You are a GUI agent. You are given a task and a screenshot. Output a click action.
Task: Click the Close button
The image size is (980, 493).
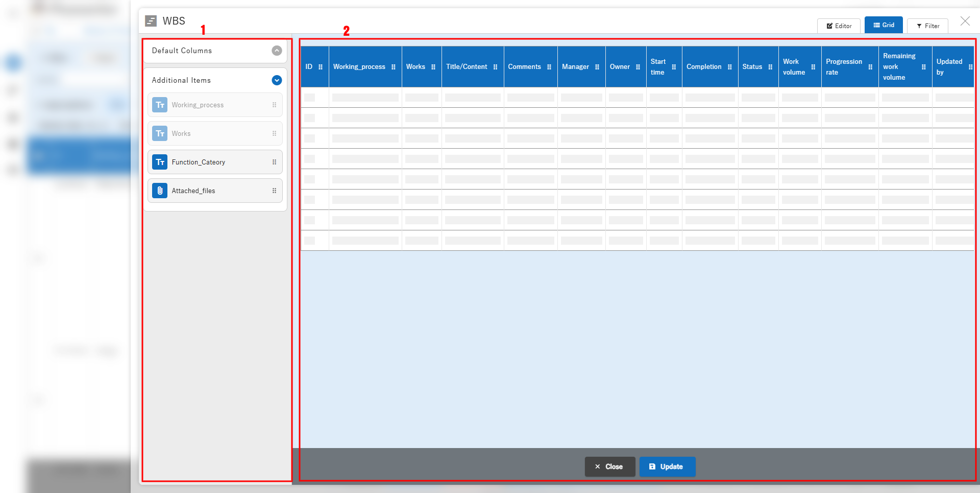pyautogui.click(x=610, y=466)
